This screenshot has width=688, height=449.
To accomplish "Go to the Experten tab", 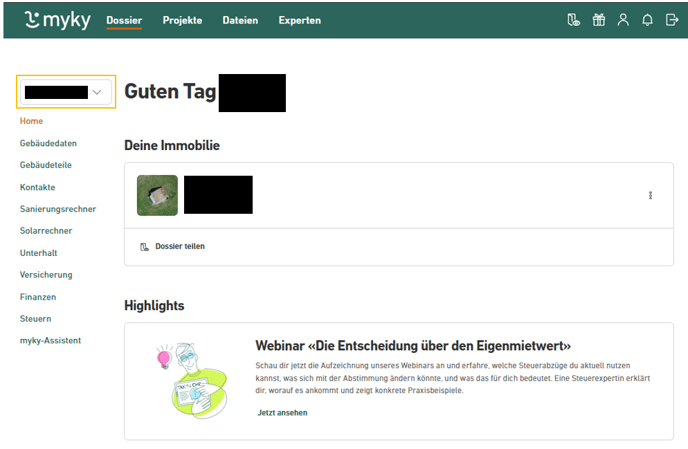I will [x=300, y=20].
